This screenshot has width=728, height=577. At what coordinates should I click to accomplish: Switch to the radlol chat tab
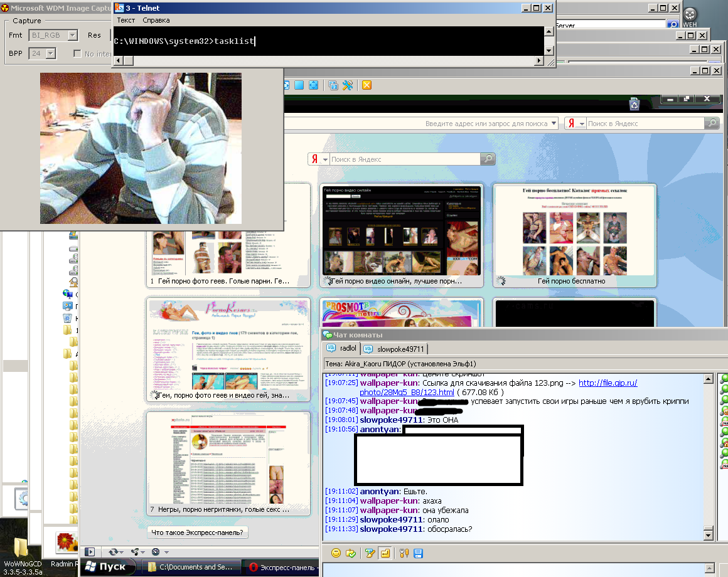[x=342, y=348]
